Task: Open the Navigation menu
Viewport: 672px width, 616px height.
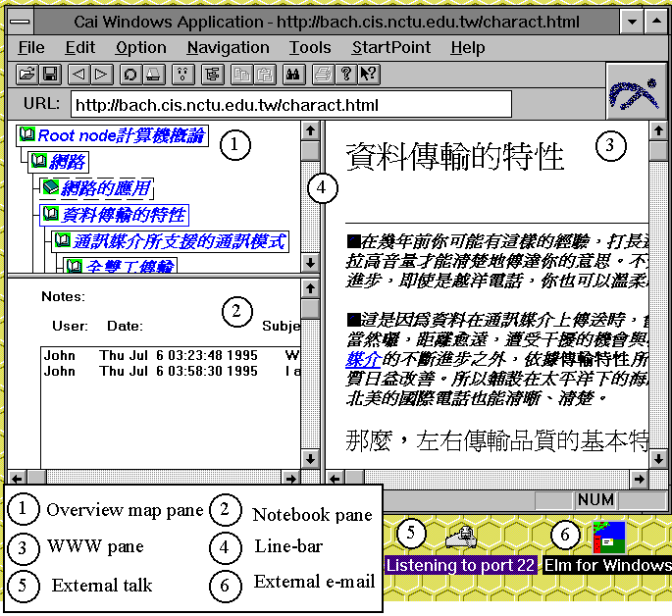Action: pos(228,47)
